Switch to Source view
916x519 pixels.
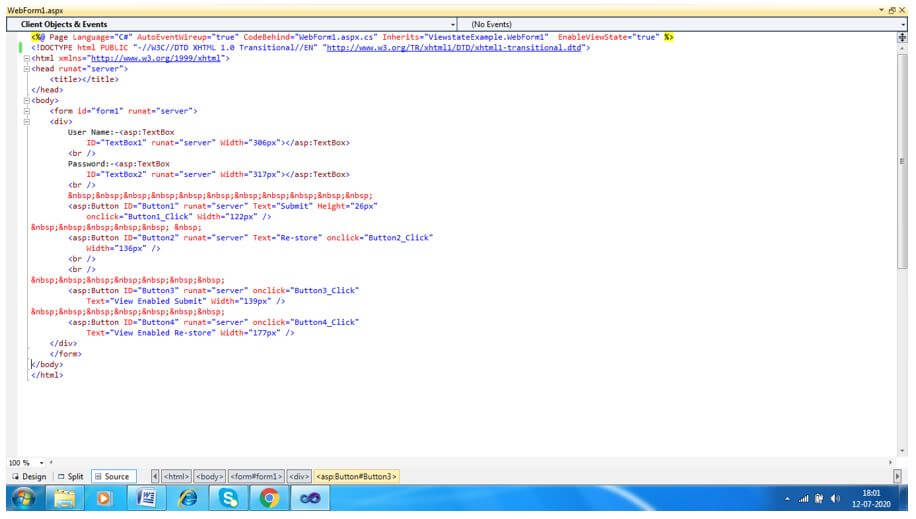coord(112,477)
